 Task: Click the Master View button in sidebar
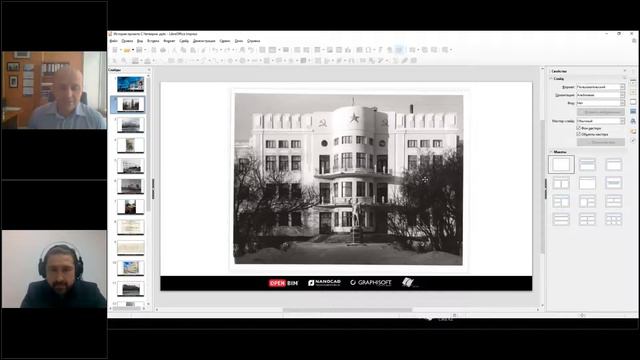[600, 142]
